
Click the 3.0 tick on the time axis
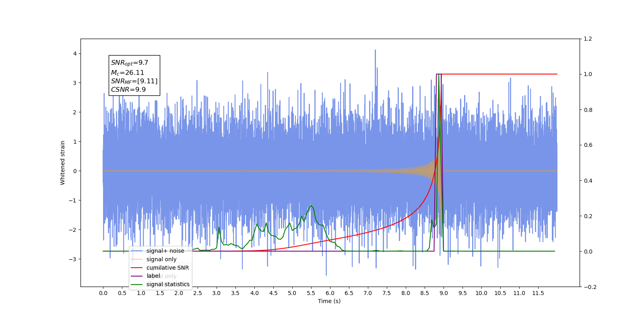coord(217,293)
